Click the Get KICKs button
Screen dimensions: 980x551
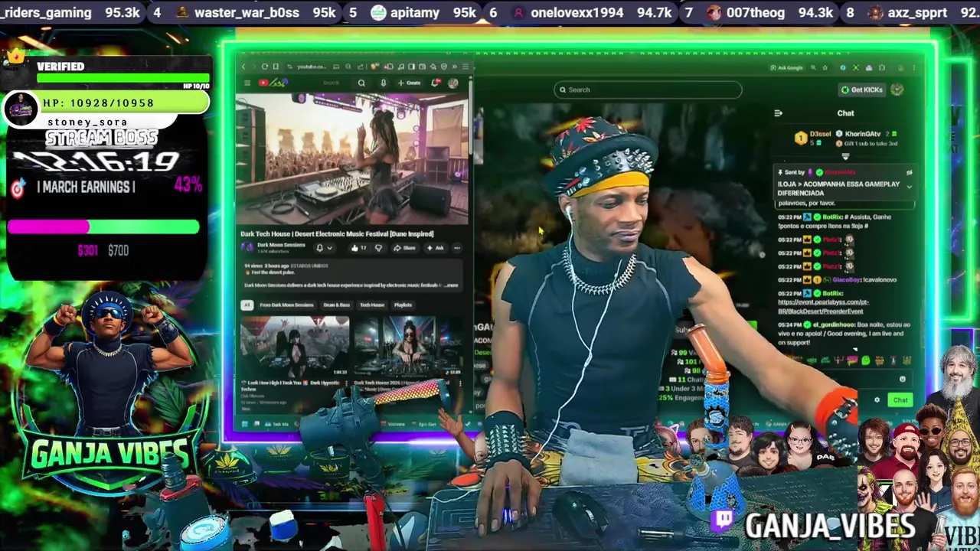862,90
